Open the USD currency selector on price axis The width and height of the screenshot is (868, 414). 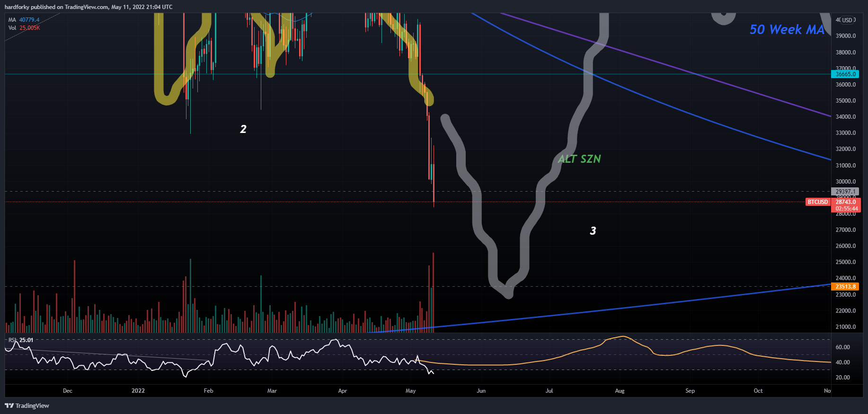coord(847,20)
